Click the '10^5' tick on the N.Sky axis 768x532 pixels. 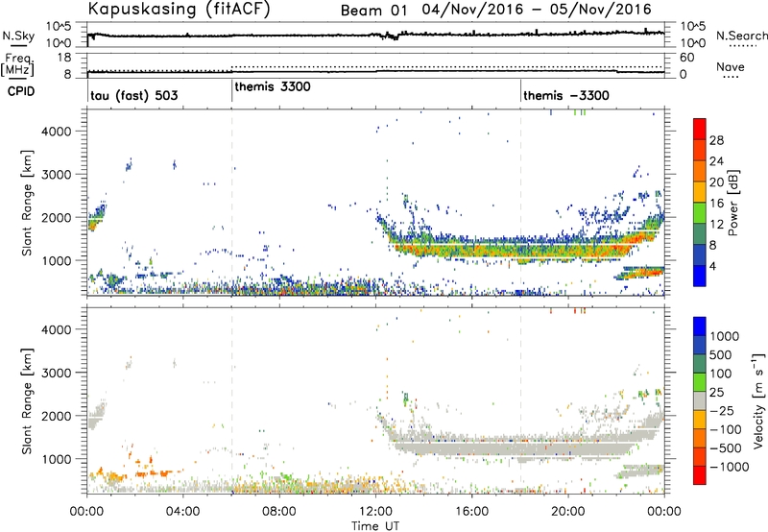point(59,27)
